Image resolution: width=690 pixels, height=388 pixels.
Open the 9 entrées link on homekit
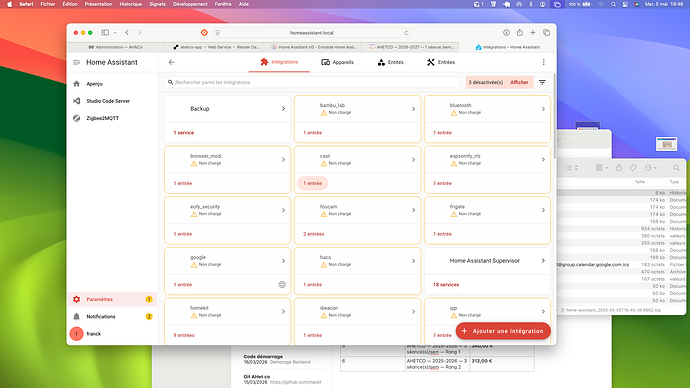184,335
